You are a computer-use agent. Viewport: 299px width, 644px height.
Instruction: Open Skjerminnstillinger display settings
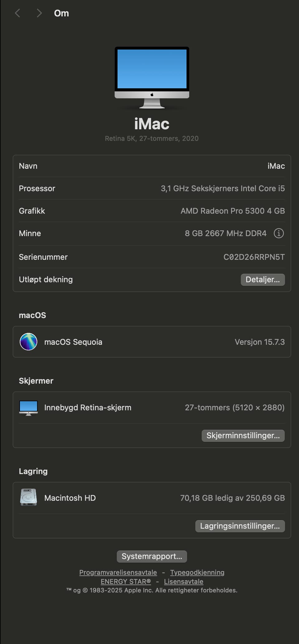click(x=243, y=435)
